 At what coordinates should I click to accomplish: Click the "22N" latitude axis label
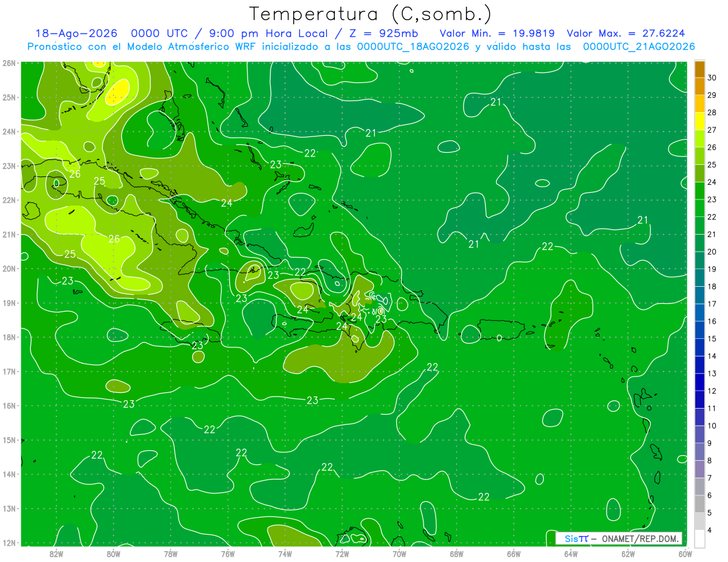pyautogui.click(x=9, y=200)
